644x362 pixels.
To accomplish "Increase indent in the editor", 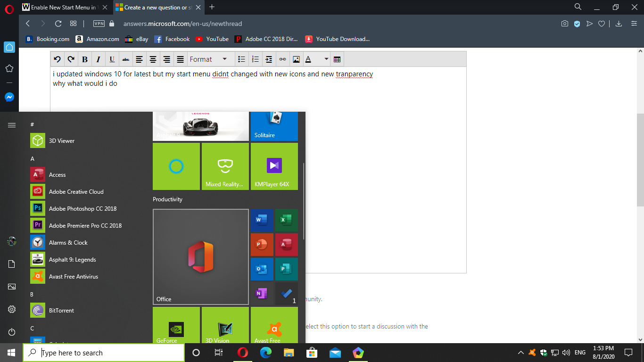I will click(269, 59).
